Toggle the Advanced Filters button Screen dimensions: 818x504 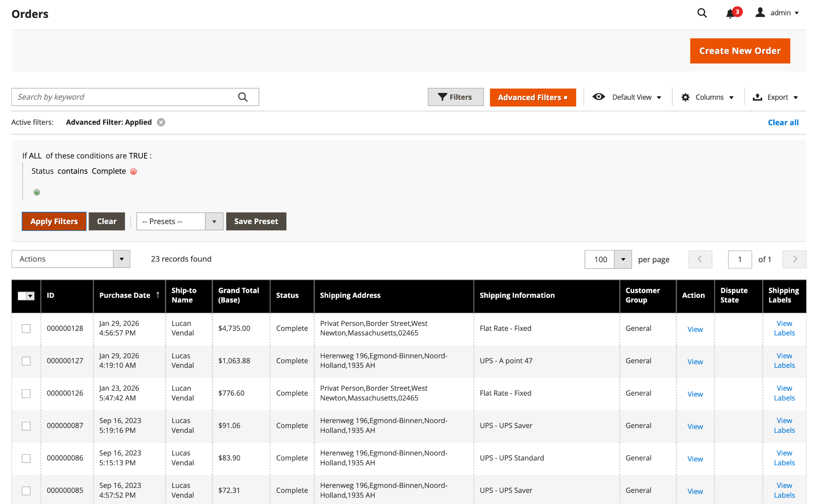click(533, 98)
